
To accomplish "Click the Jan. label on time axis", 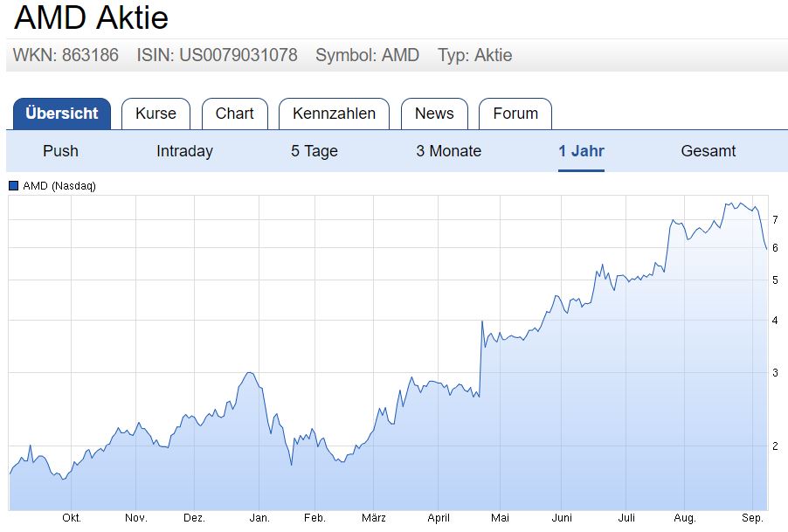I will click(x=259, y=518).
